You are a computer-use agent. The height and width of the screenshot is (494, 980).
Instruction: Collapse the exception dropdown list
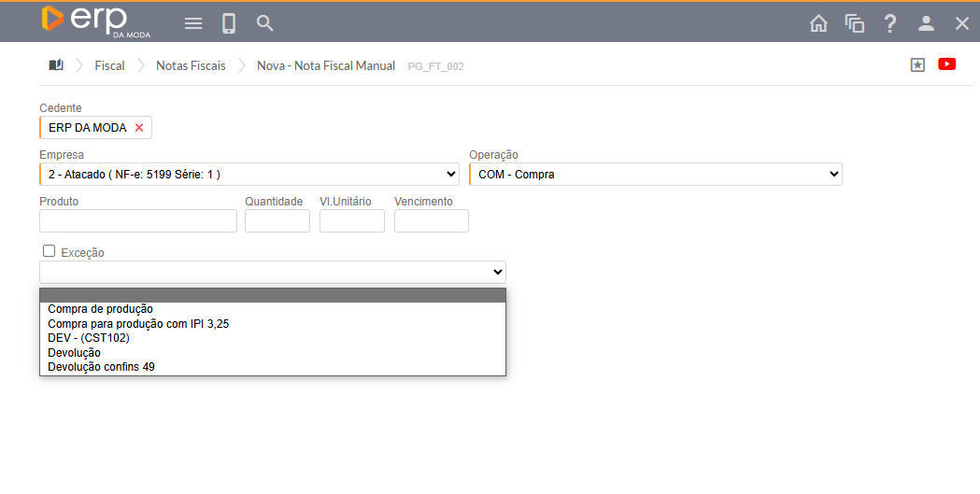[272, 272]
